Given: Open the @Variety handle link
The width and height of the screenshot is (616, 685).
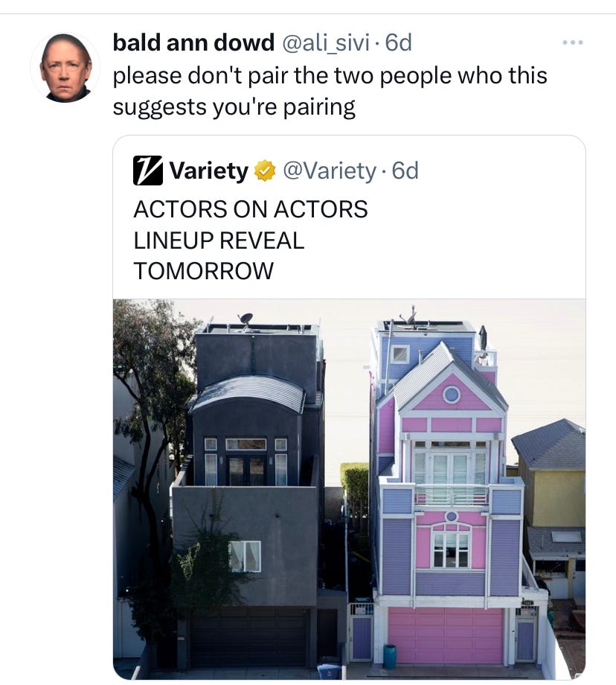Looking at the screenshot, I should tap(330, 171).
